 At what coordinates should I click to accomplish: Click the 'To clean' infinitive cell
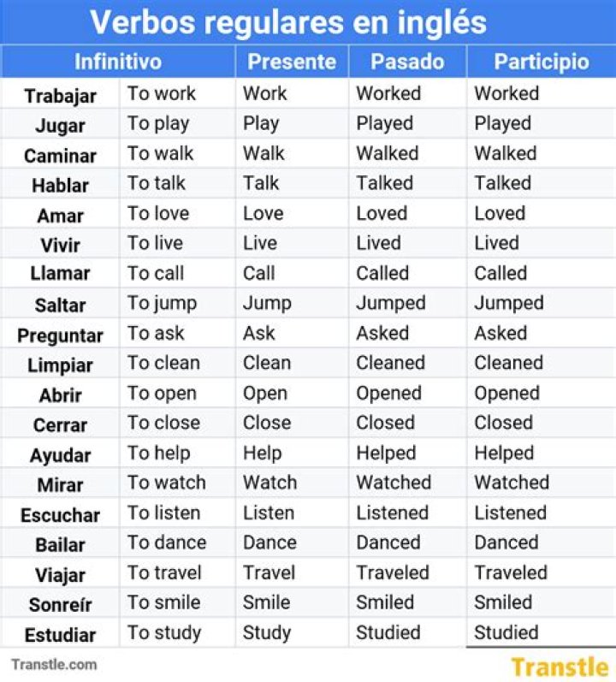click(163, 363)
